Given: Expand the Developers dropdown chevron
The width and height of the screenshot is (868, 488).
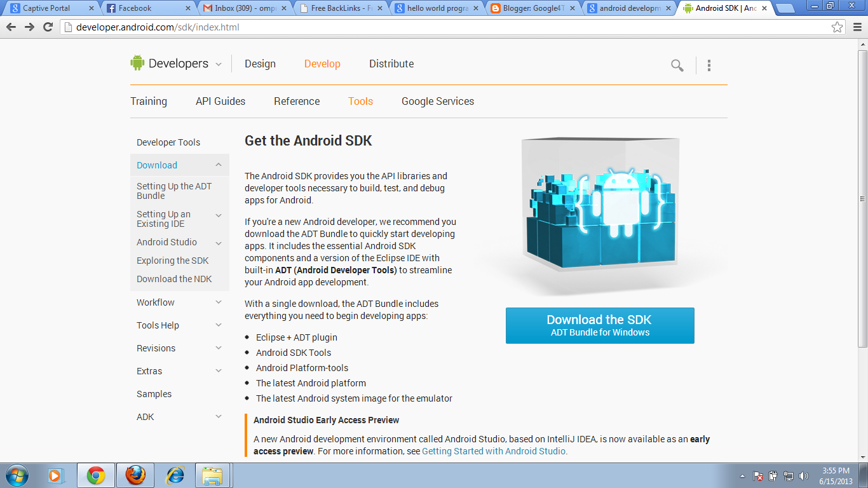Looking at the screenshot, I should coord(219,64).
